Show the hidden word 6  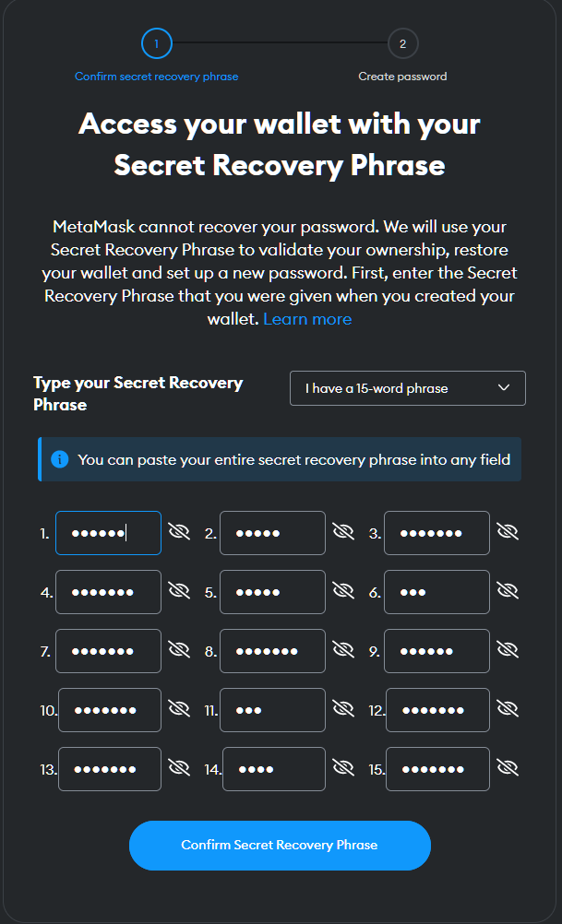(x=508, y=591)
